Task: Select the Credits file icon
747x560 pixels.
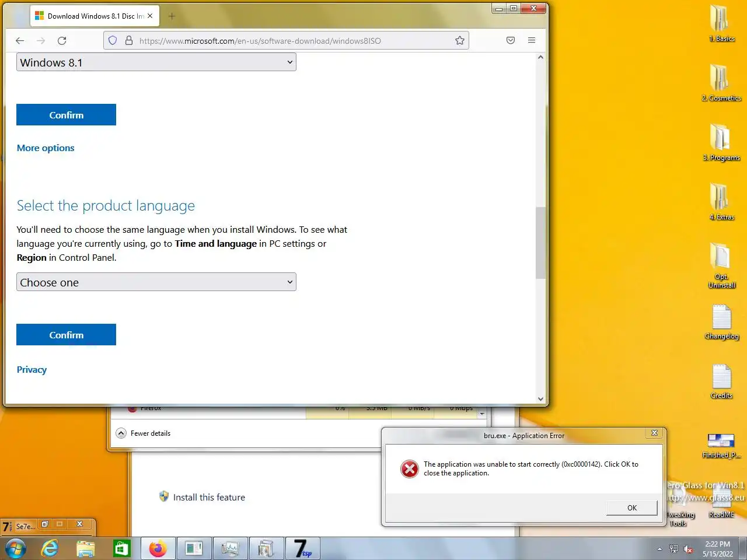Action: pyautogui.click(x=721, y=381)
